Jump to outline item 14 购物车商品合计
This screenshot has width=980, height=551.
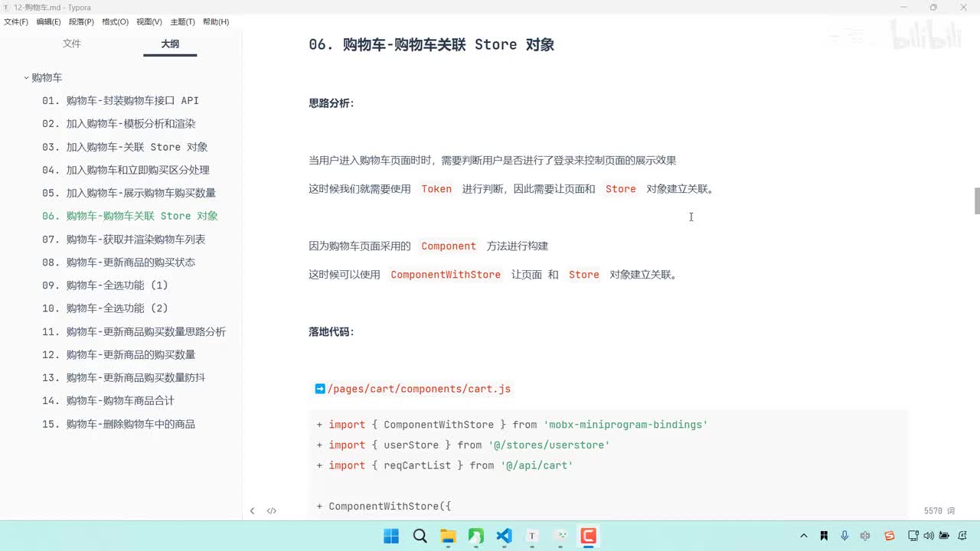click(x=108, y=401)
